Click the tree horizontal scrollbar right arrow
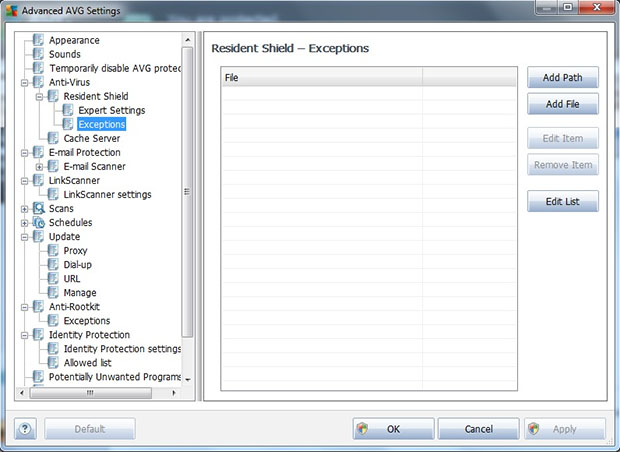This screenshot has height=452, width=620. (x=174, y=393)
